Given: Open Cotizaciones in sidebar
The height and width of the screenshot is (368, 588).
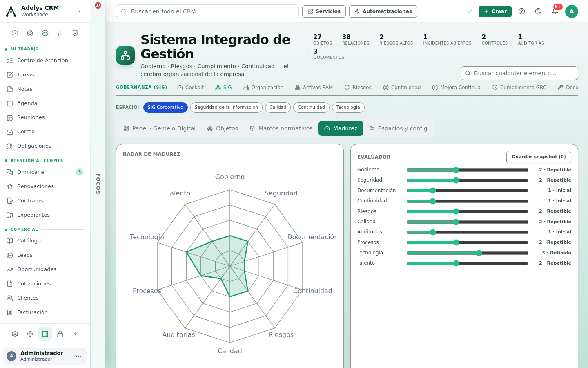Looking at the screenshot, I should (x=45, y=284).
